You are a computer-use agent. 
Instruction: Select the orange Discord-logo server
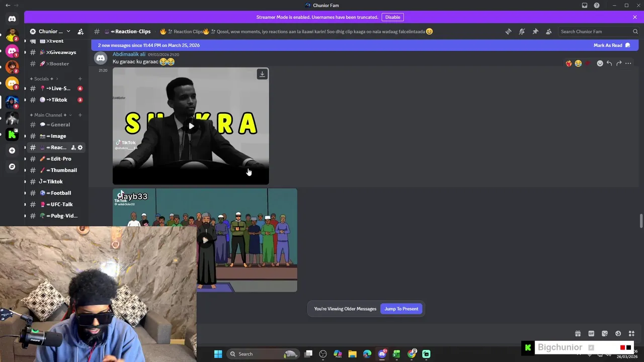pos(12,83)
